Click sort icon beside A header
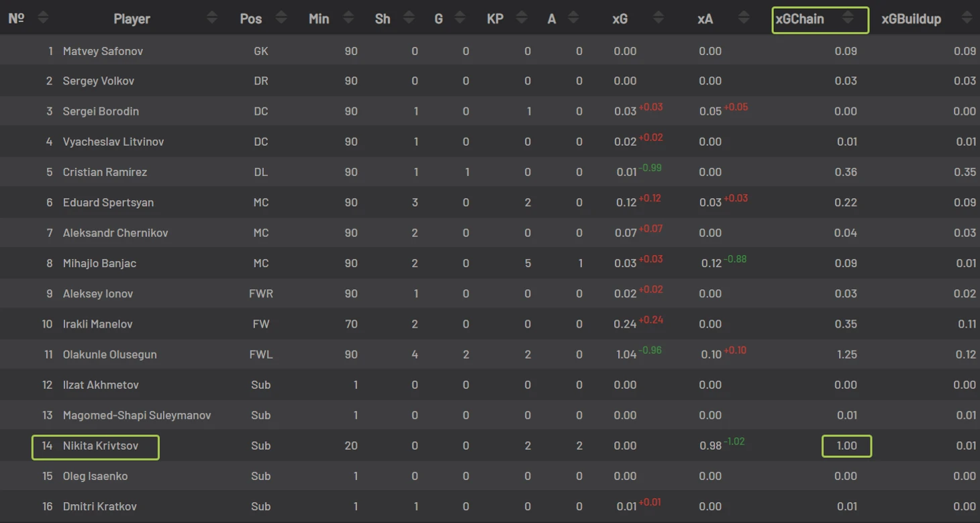The width and height of the screenshot is (980, 523). [573, 19]
